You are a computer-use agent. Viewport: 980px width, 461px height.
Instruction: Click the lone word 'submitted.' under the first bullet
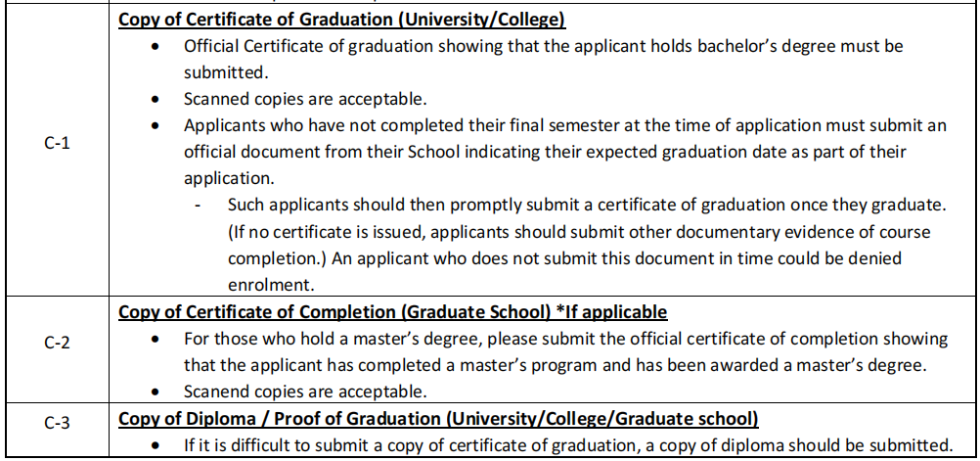[x=222, y=72]
